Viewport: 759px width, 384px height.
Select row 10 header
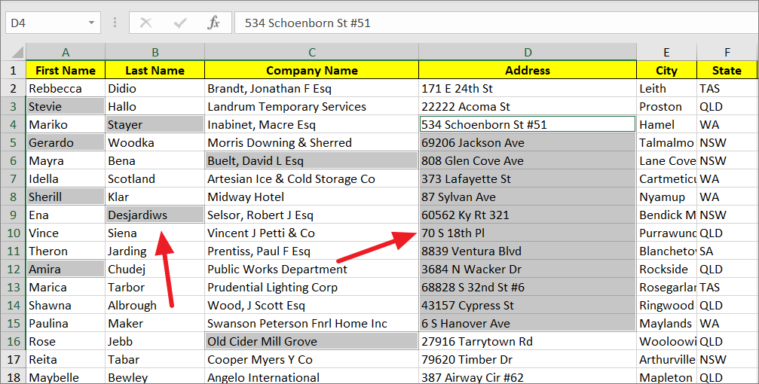pyautogui.click(x=13, y=233)
